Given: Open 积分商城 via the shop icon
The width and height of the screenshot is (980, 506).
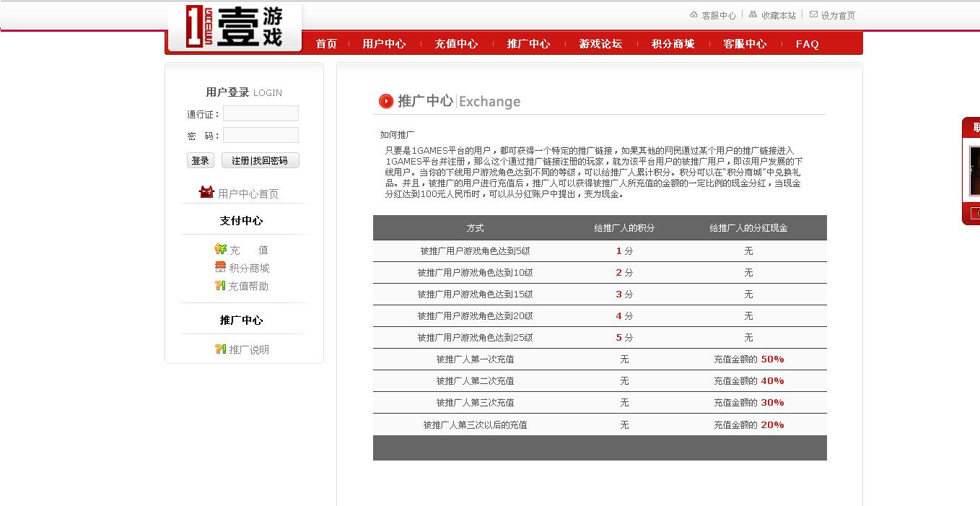Looking at the screenshot, I should 219,267.
